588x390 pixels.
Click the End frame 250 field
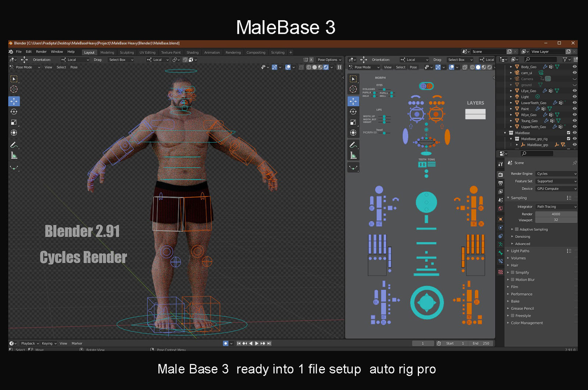[481, 343]
